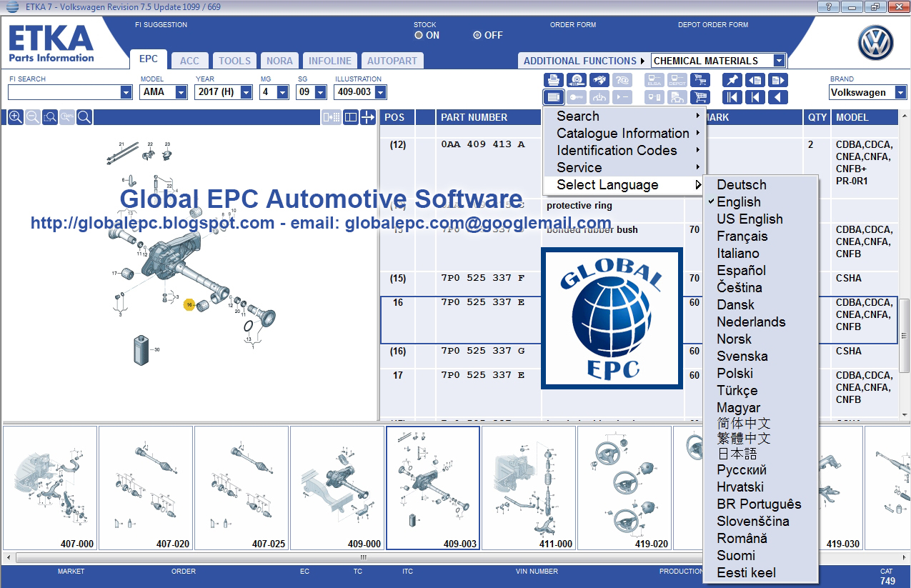Click the tire and wheel icon
Screen dimensions: 911x588
577,80
